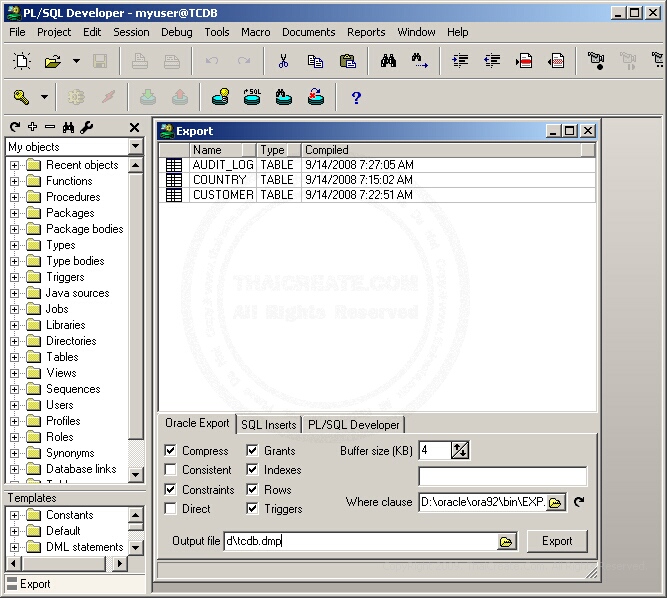Enable the Consistent checkbox
Image resolution: width=667 pixels, height=598 pixels.
point(171,470)
